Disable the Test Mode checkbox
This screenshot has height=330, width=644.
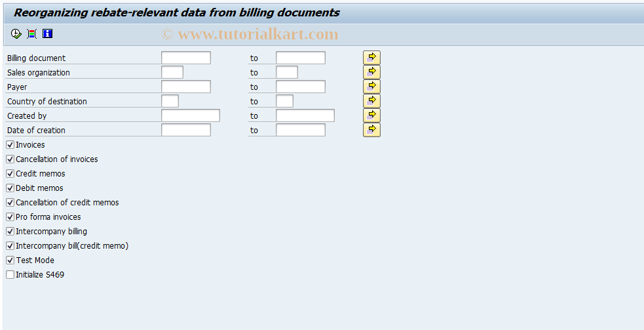pyautogui.click(x=10, y=260)
